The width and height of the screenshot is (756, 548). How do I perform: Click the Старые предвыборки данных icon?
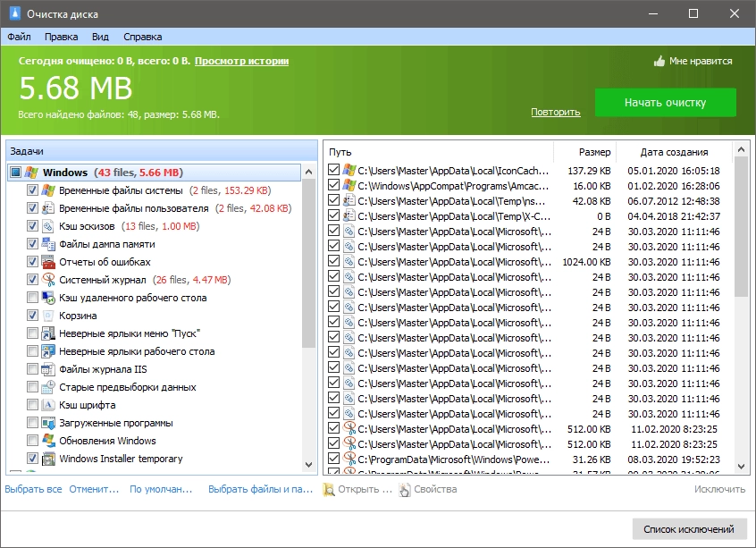click(48, 386)
